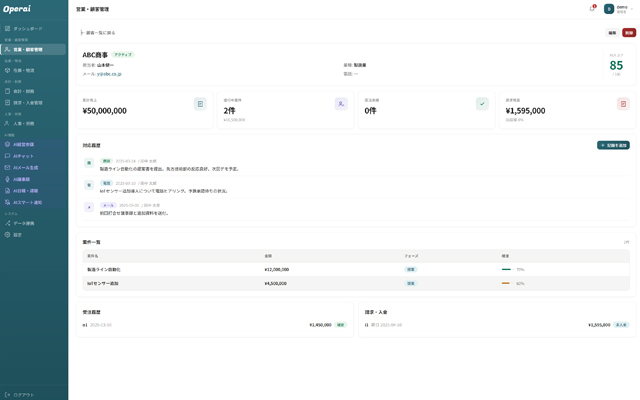The height and width of the screenshot is (400, 640).
Task: Open ダッシュボード from the sidebar
Action: (28, 29)
